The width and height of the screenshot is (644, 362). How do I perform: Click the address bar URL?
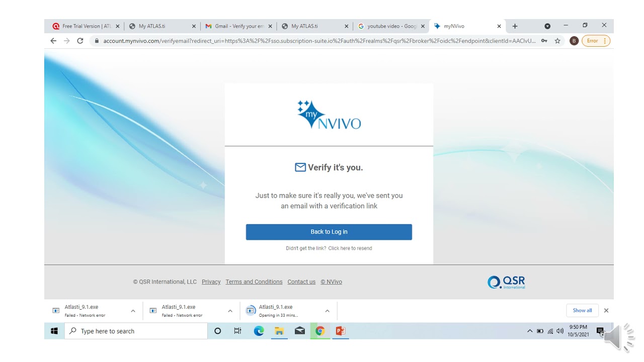coord(319,41)
